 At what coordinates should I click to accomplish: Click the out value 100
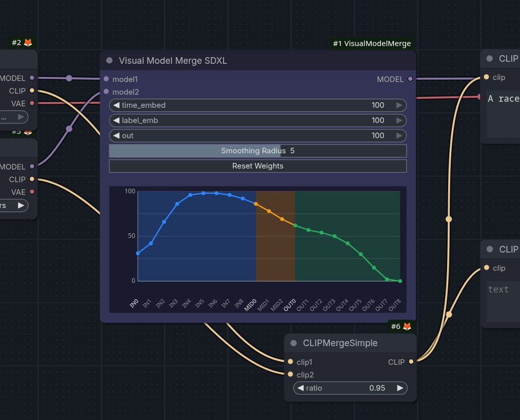point(378,136)
